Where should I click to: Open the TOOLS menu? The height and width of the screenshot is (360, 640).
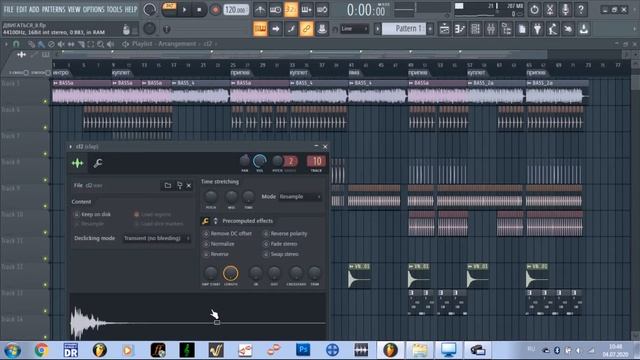click(x=114, y=9)
